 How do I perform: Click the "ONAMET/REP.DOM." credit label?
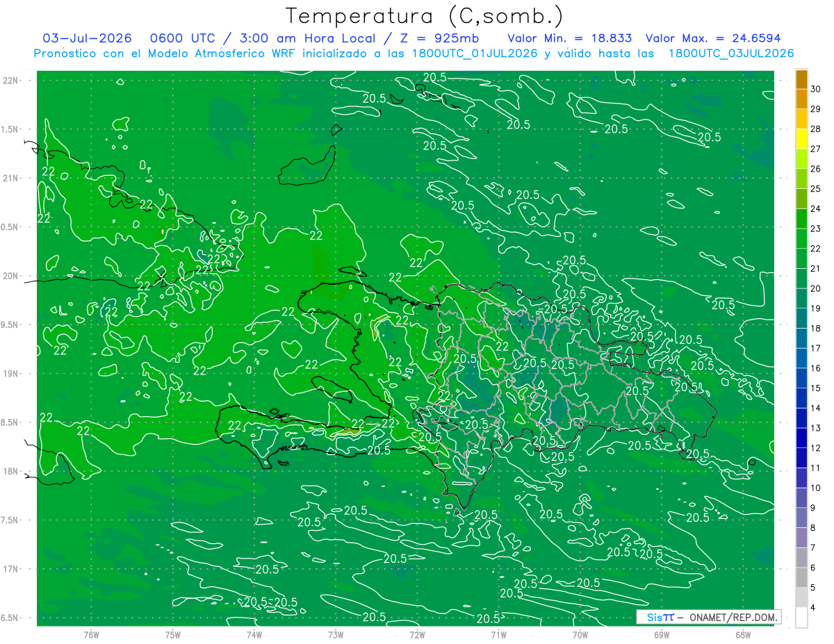click(733, 617)
